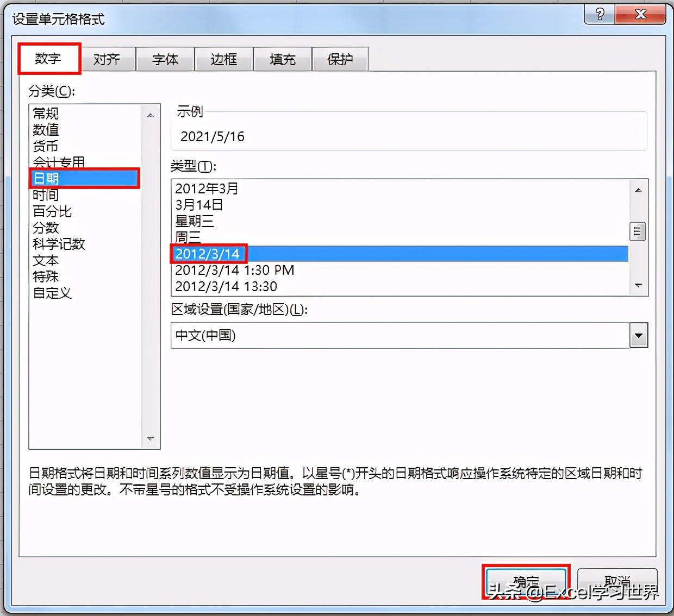This screenshot has width=674, height=616.
Task: Select the 2012/3/14 1:30 PM format
Action: click(234, 270)
